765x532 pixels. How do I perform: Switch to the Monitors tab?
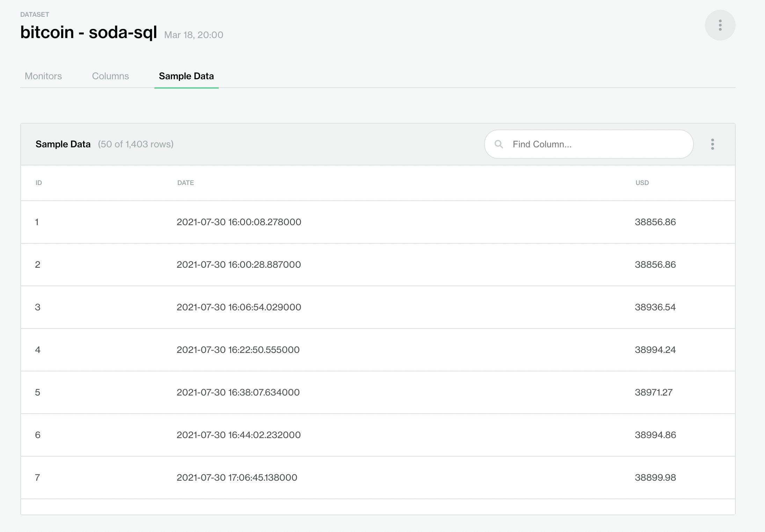[43, 76]
